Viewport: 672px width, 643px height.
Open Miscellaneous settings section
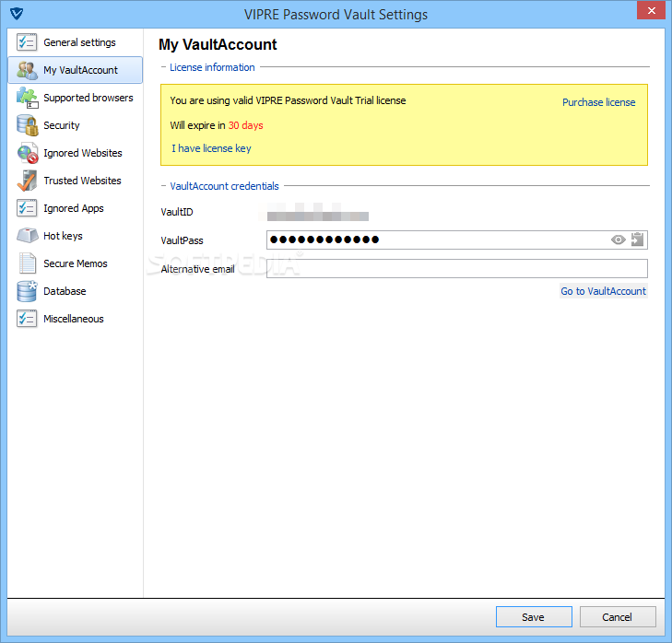(75, 319)
